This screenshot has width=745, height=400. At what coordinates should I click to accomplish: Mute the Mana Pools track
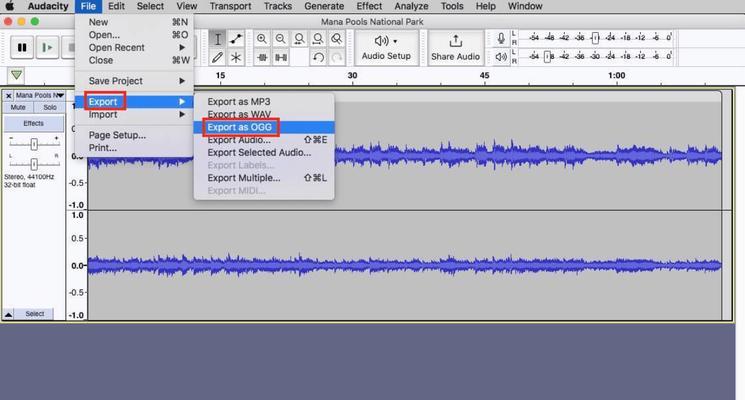[x=18, y=107]
